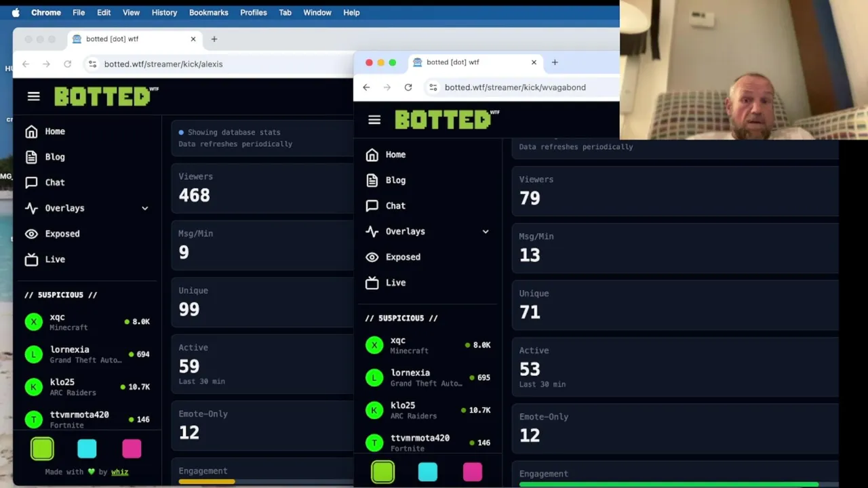Open hamburger menu in front wvagabond window
Screen dimensions: 868x488
click(374, 120)
